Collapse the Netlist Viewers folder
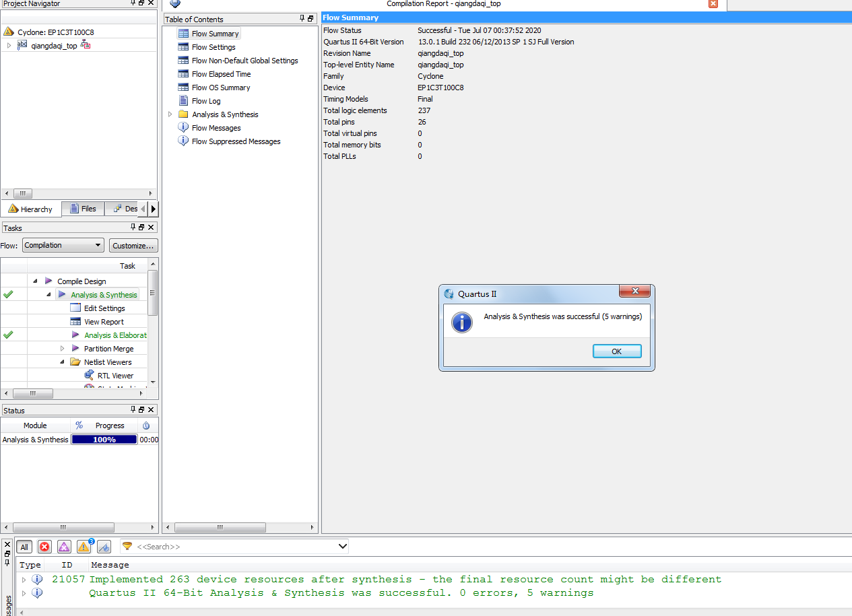This screenshot has width=852, height=616. [62, 362]
